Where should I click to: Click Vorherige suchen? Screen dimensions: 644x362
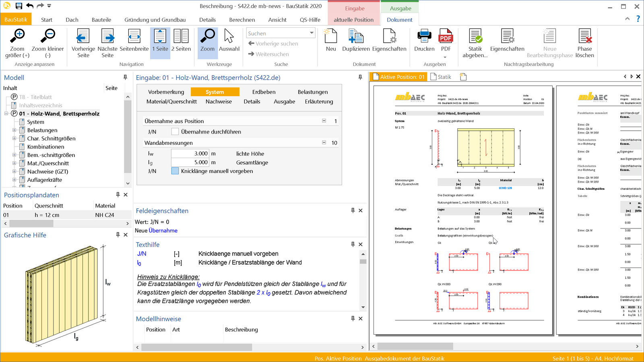tap(273, 43)
